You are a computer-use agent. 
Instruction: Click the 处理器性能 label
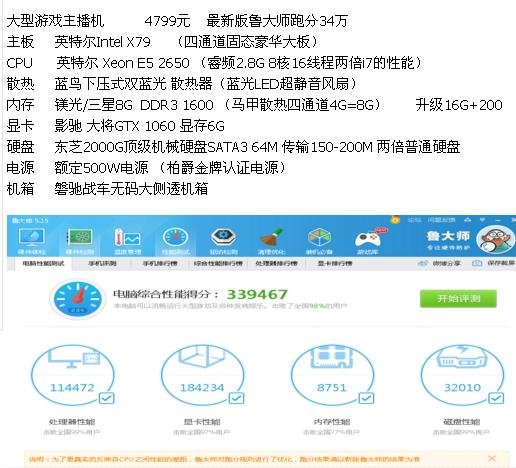[72, 422]
